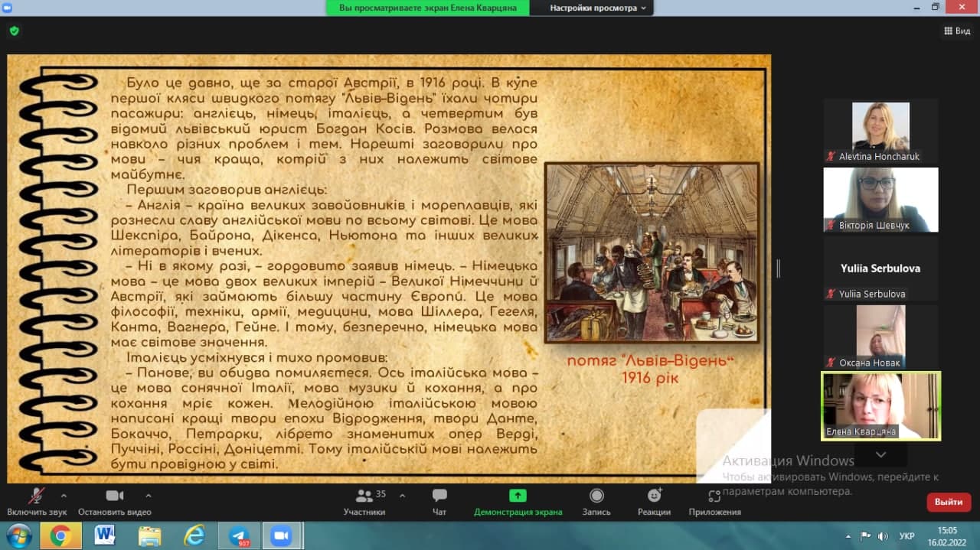Click muted mic icon beside Оксана Новак

pyautogui.click(x=830, y=363)
